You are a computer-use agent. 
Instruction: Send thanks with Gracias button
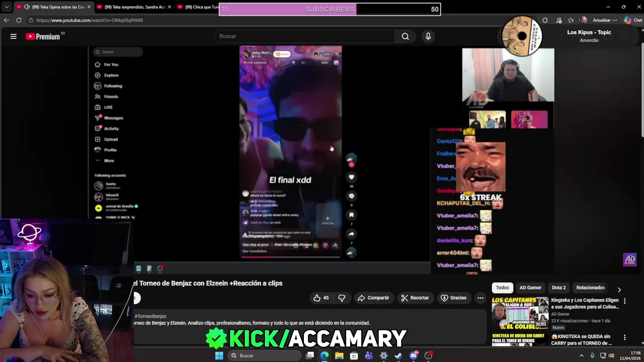(x=453, y=298)
